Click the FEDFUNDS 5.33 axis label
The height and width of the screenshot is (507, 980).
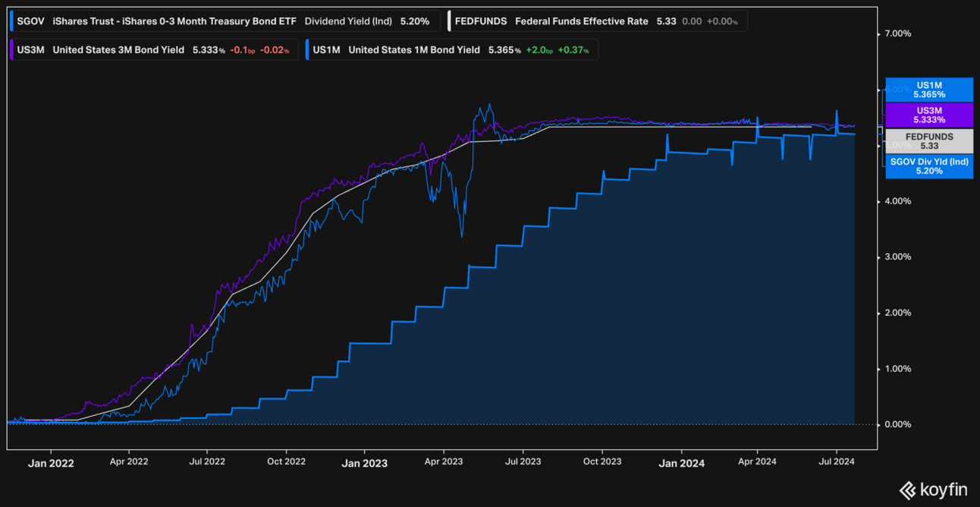click(929, 141)
